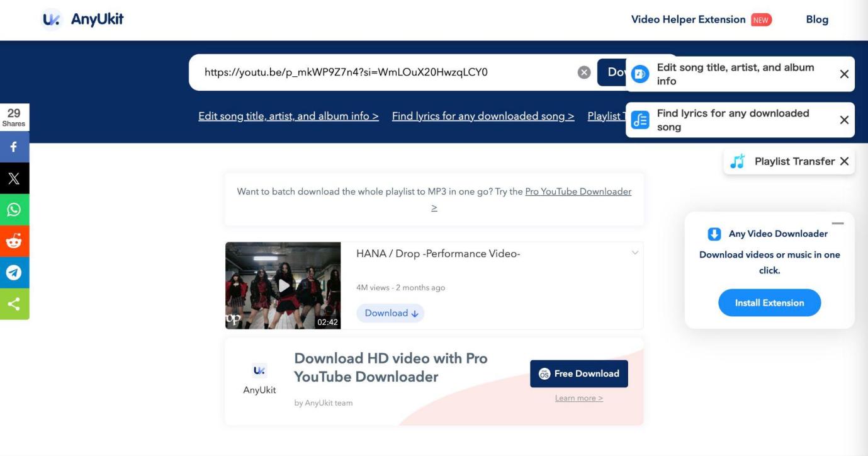Open 'Find lyrics for any downloaded song >' link
Screen dimensions: 868x456
(x=483, y=116)
